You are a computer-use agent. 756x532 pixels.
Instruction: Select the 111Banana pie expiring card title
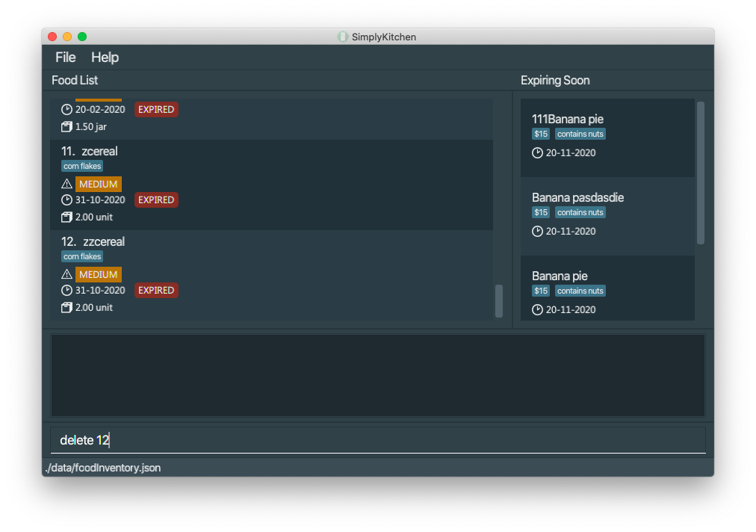568,119
